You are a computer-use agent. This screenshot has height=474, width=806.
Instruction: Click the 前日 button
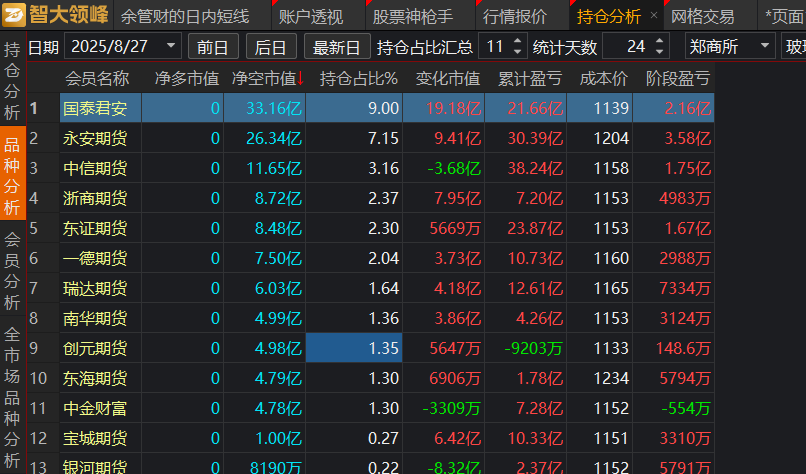click(213, 47)
